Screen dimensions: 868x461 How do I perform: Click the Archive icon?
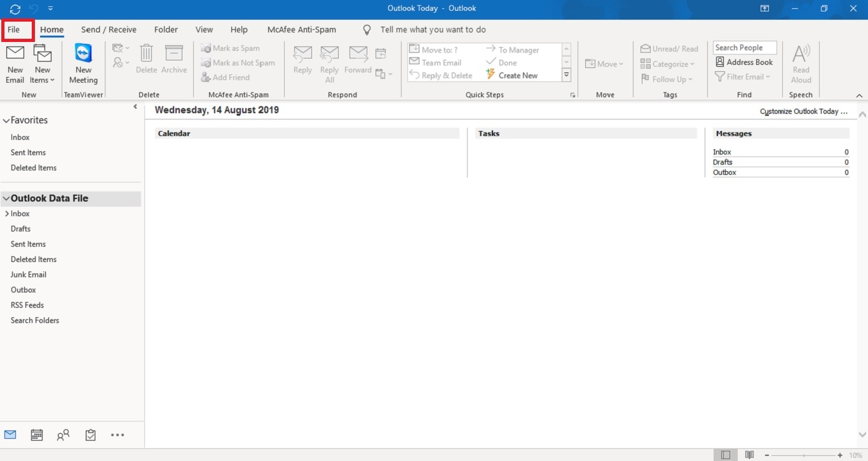pos(174,53)
